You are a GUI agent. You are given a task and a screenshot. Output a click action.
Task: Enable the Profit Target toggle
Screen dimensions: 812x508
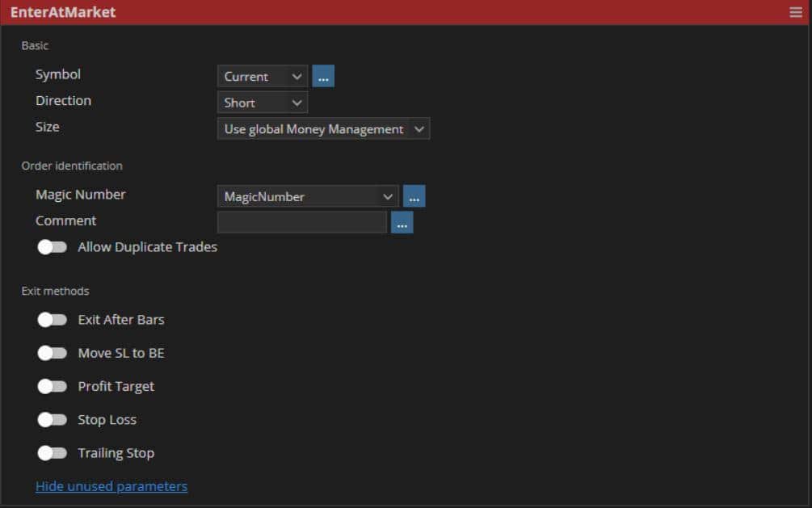53,386
